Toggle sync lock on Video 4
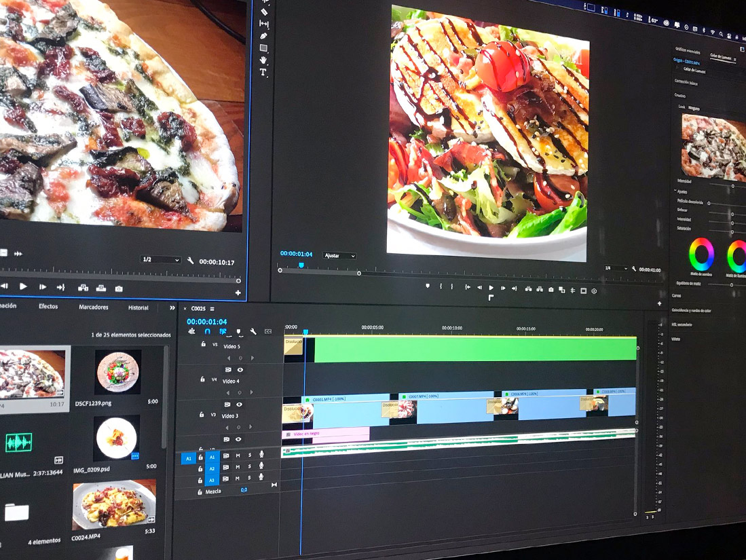Screen dimensions: 746x560 click(228, 370)
